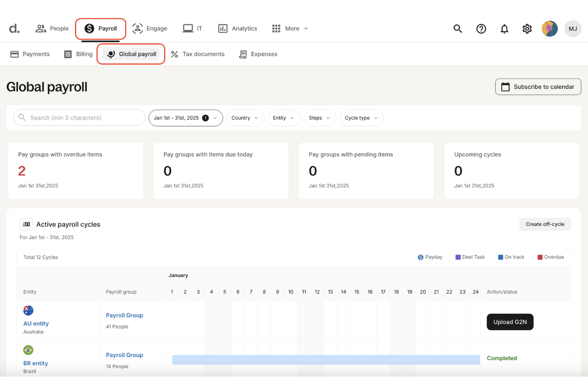Open the Cycle type dropdown
The height and width of the screenshot is (392, 588).
click(x=361, y=118)
